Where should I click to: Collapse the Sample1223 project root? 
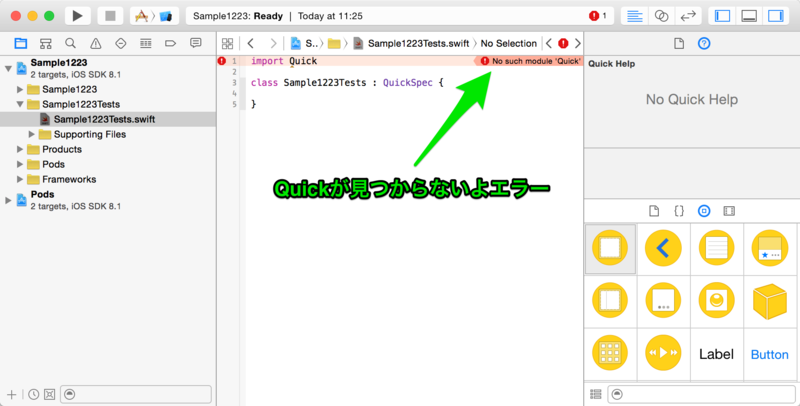click(x=8, y=68)
